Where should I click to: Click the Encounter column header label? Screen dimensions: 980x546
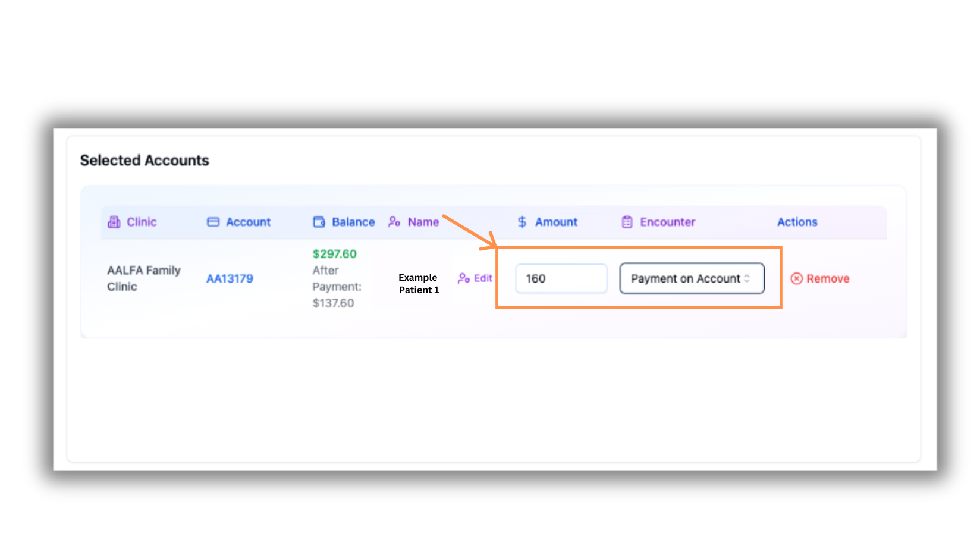(667, 222)
